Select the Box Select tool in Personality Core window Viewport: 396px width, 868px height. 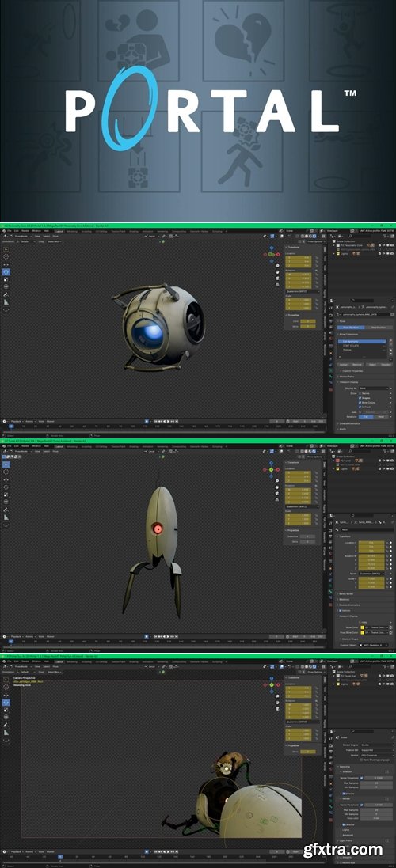(x=6, y=248)
